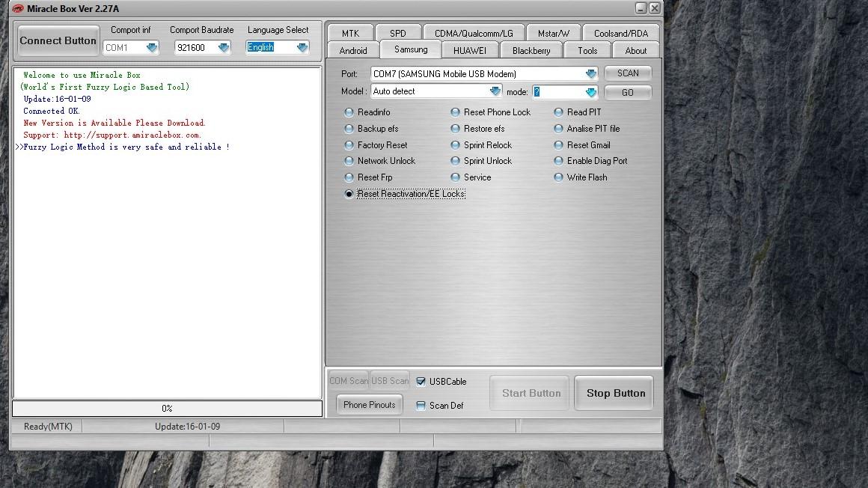Open the Model Auto detect dropdown

pyautogui.click(x=495, y=91)
